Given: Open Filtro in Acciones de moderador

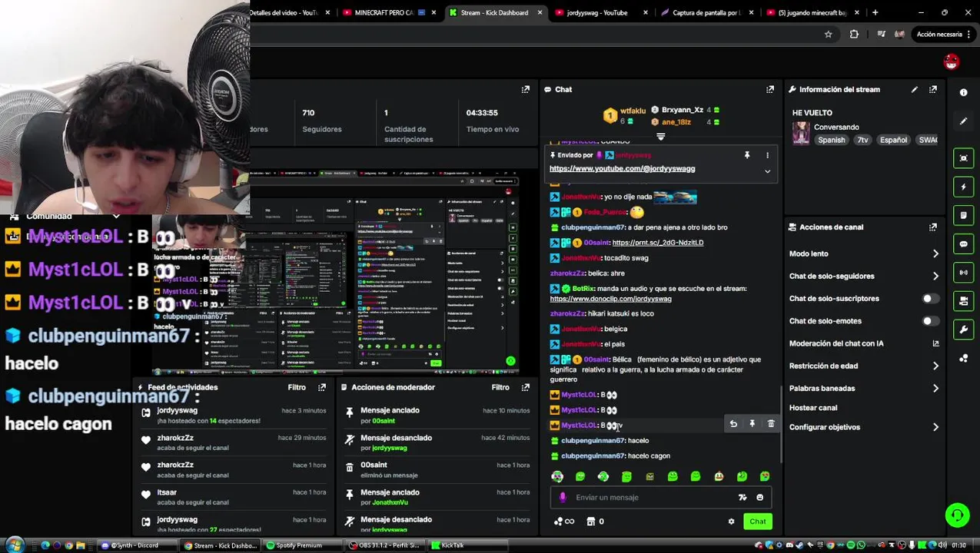Looking at the screenshot, I should [x=500, y=387].
